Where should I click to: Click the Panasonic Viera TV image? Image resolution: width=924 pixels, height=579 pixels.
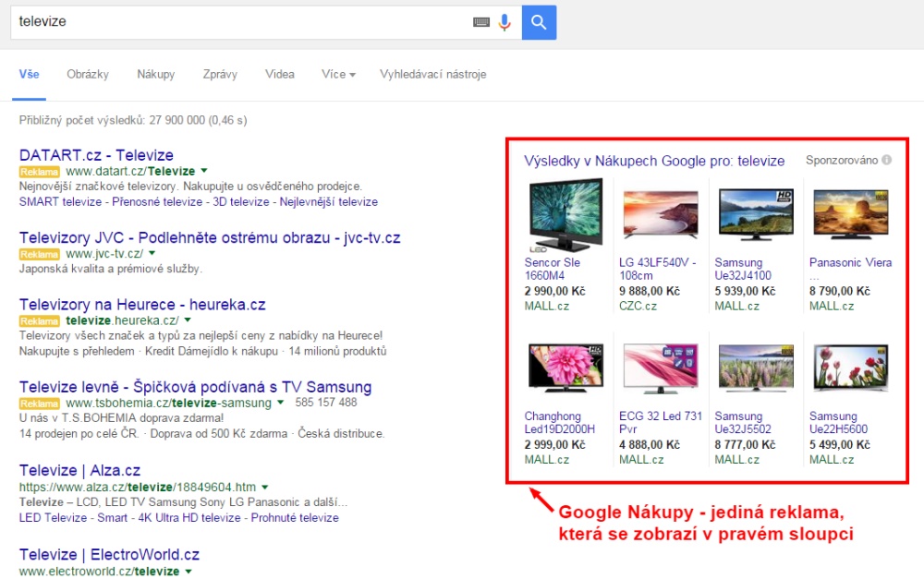(x=850, y=215)
